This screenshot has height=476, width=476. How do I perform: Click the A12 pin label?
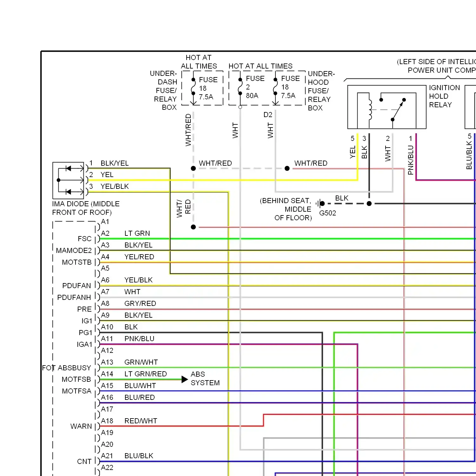pos(107,350)
